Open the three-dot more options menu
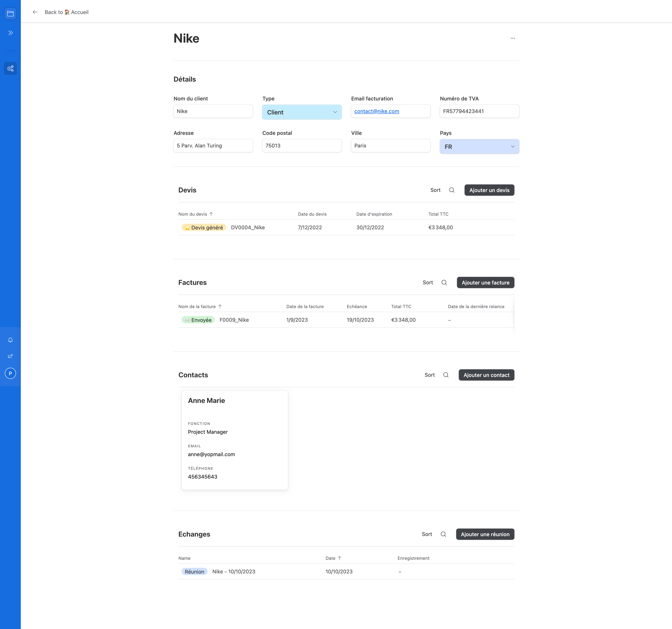Image resolution: width=672 pixels, height=629 pixels. pos(512,38)
